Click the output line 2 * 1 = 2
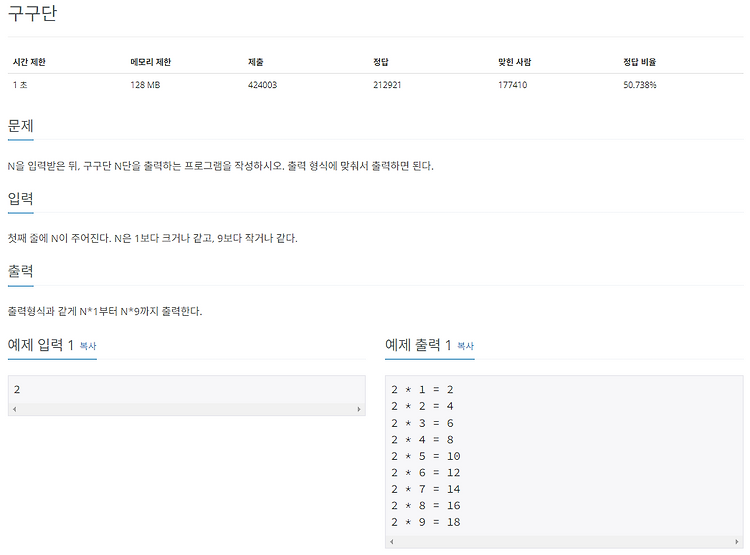 coord(422,389)
